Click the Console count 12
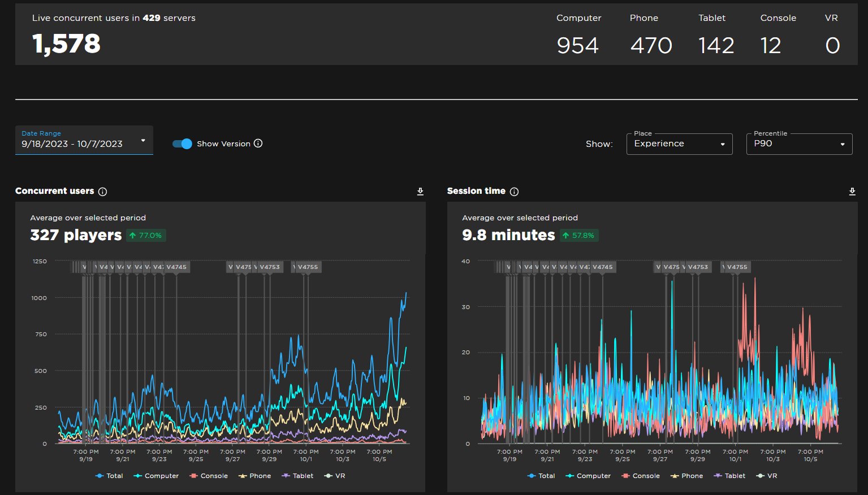This screenshot has width=868, height=495. point(770,45)
